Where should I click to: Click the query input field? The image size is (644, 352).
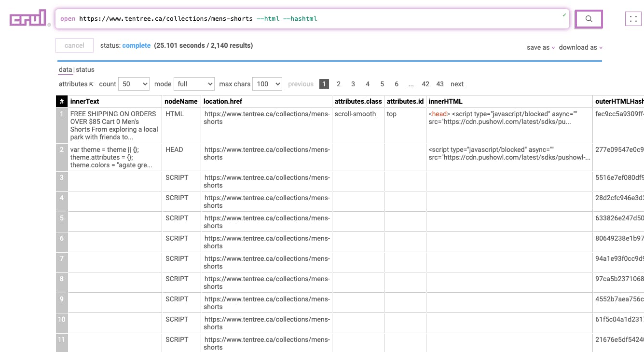pyautogui.click(x=312, y=19)
